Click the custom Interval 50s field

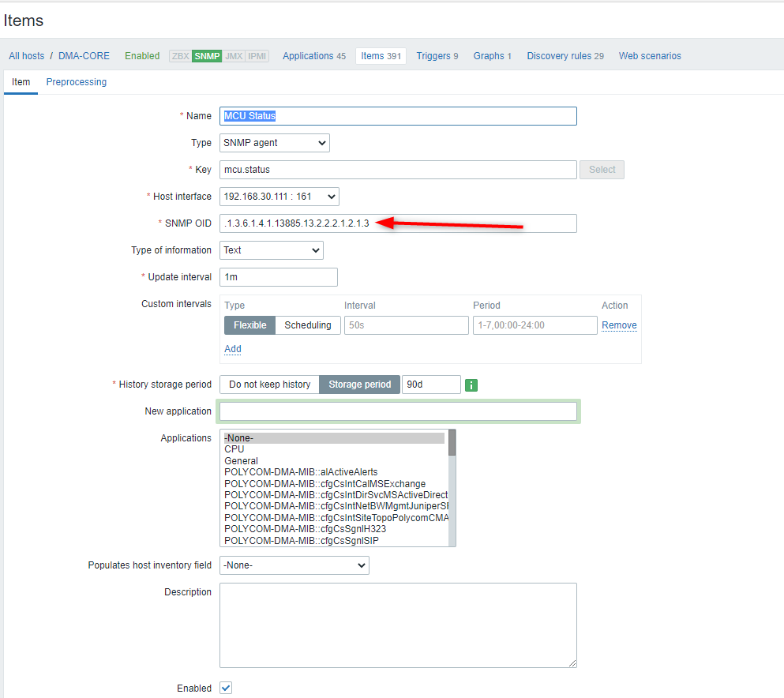407,325
